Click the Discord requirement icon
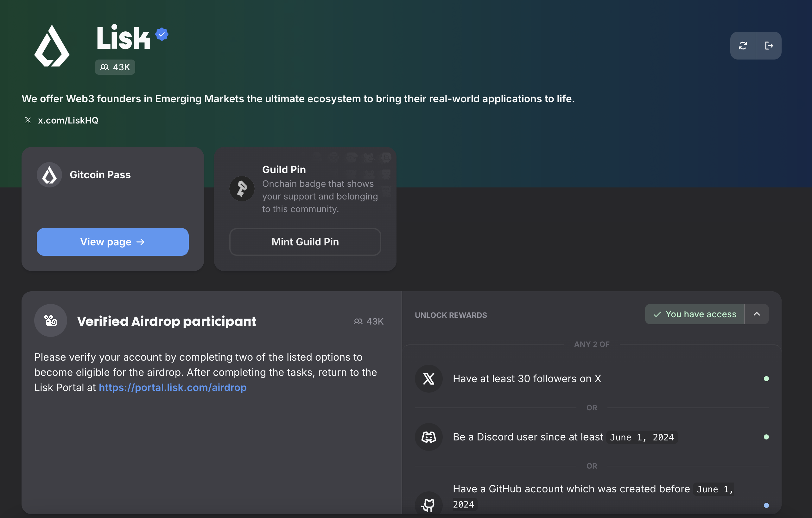 (x=428, y=437)
